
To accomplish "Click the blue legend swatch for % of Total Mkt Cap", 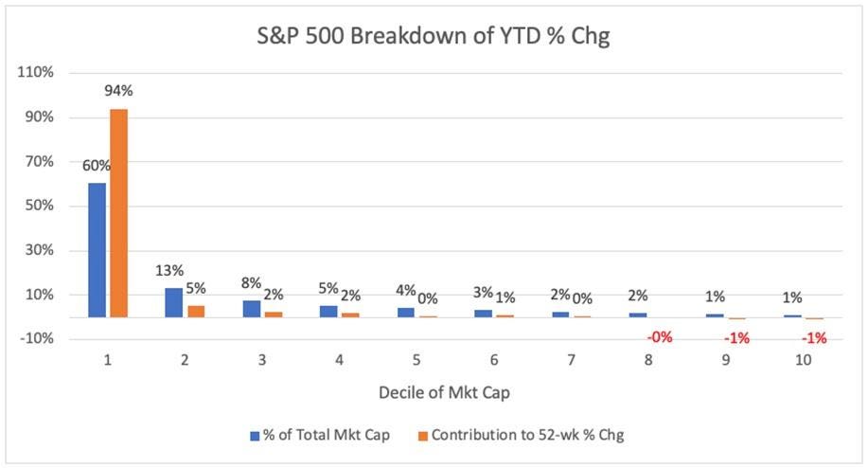I will pyautogui.click(x=255, y=436).
